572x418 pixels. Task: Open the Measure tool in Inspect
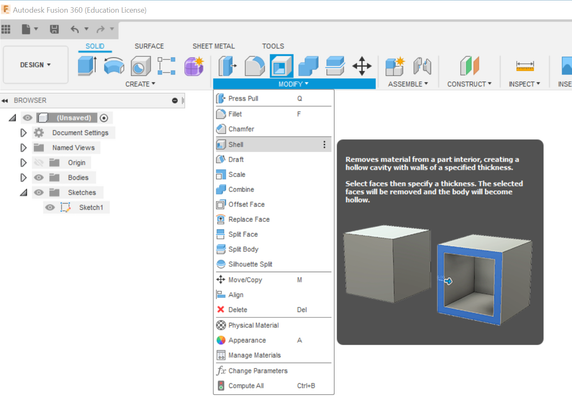pyautogui.click(x=525, y=66)
